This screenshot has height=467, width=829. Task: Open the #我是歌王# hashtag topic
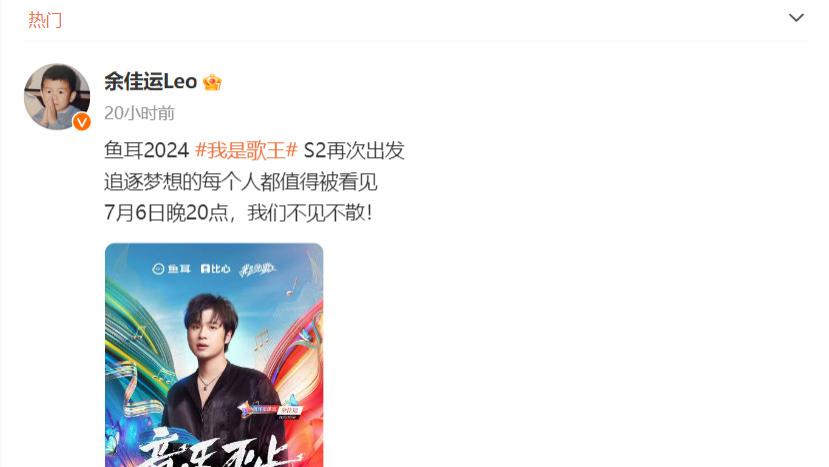pyautogui.click(x=246, y=150)
